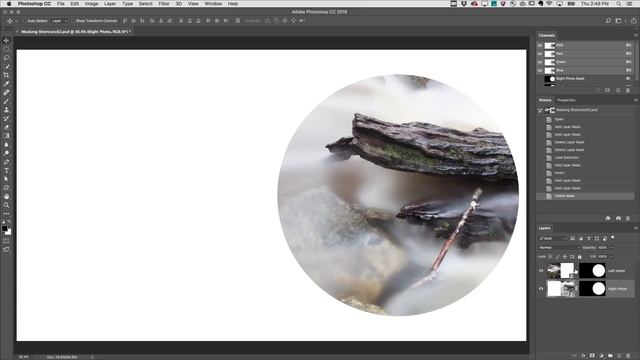Screen dimensions: 640x360
Task: Open Opacity value dropdown arrow
Action: tap(611, 247)
